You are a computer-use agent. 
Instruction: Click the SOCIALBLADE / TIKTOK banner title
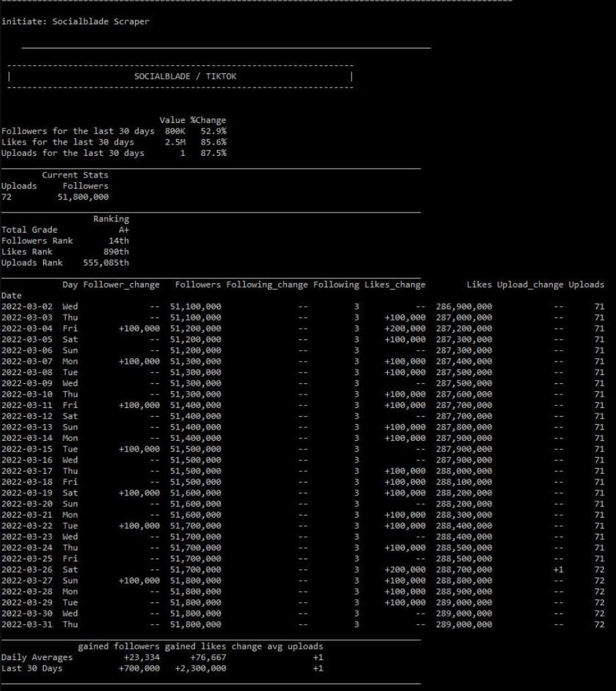pos(185,77)
